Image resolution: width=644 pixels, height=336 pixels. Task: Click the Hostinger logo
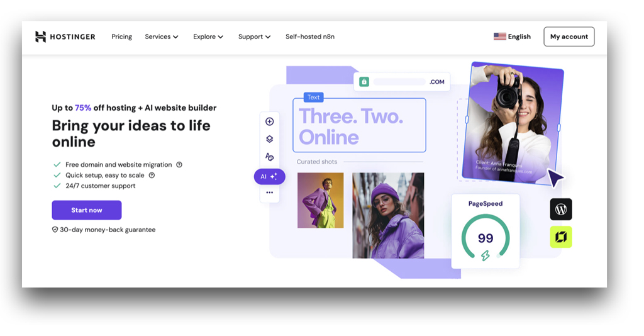pyautogui.click(x=65, y=36)
